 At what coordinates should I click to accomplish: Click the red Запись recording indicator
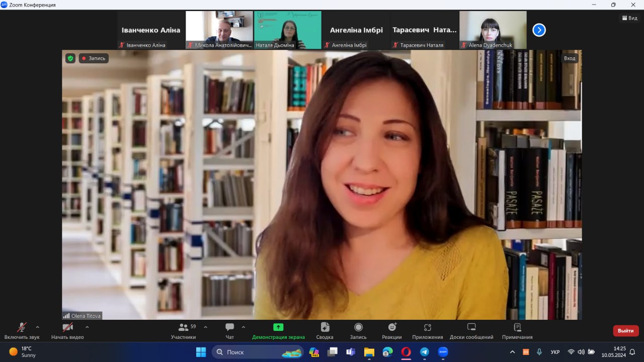[x=94, y=58]
